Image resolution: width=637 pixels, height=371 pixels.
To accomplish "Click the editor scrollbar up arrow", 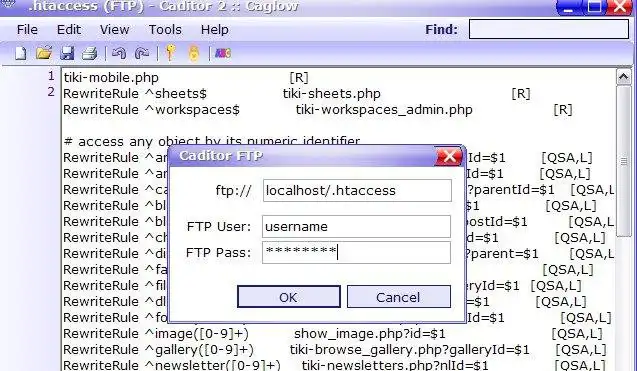I will click(x=624, y=77).
